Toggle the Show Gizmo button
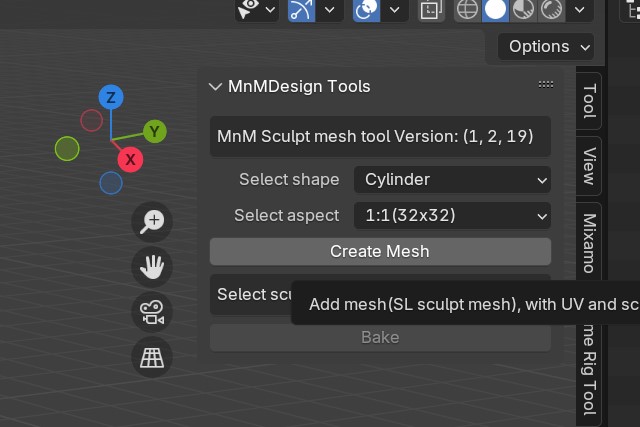Screen dimensions: 640x427 click(x=301, y=10)
